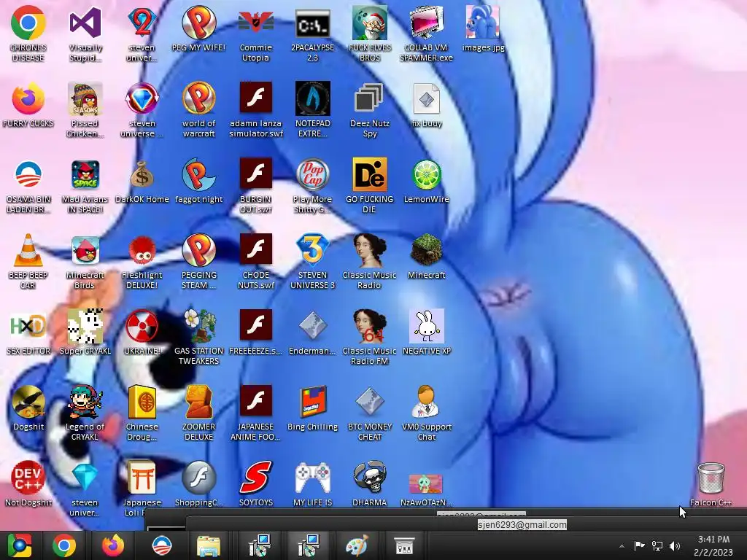Click the volume speaker tray icon
747x560 pixels.
pos(675,545)
